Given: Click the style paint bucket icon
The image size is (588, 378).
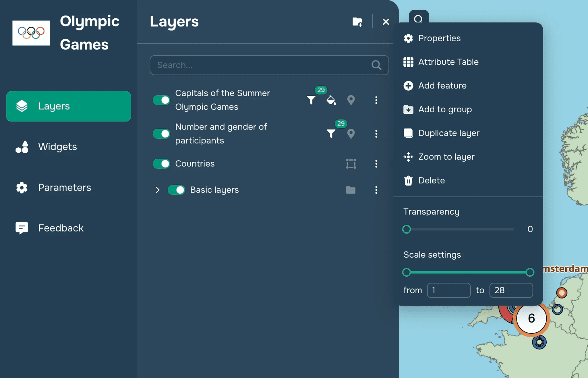Looking at the screenshot, I should pyautogui.click(x=331, y=100).
